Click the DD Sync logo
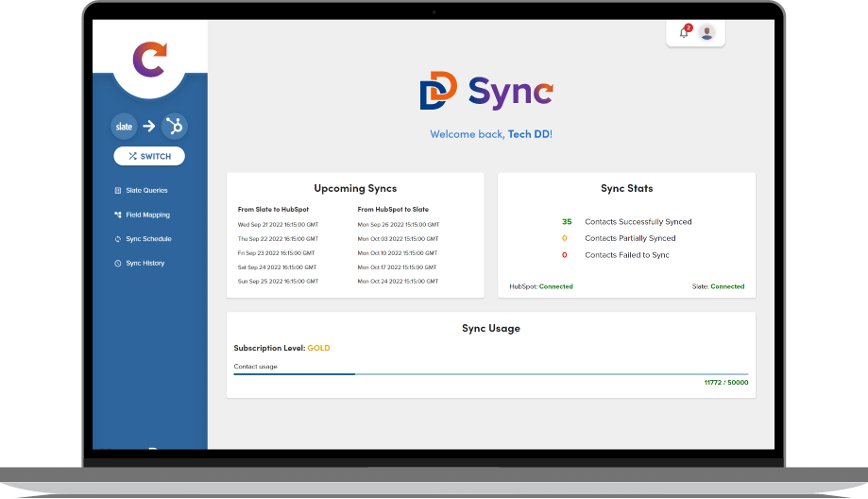 [x=486, y=91]
